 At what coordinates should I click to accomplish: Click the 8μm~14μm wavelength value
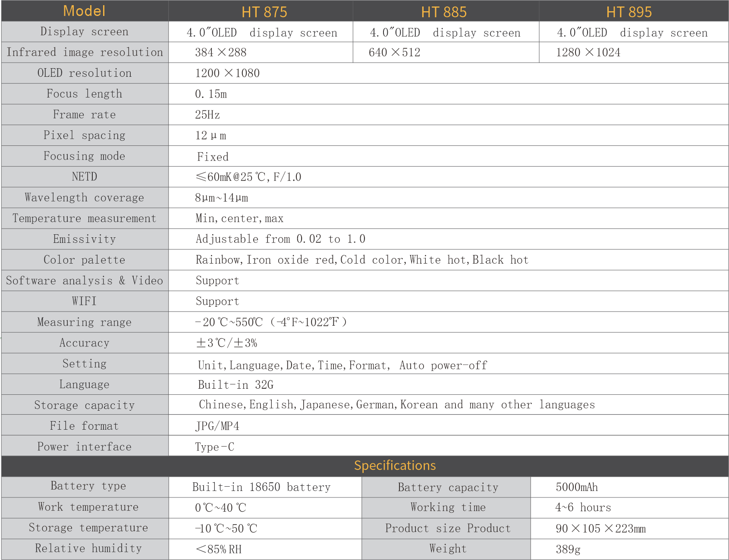221,198
